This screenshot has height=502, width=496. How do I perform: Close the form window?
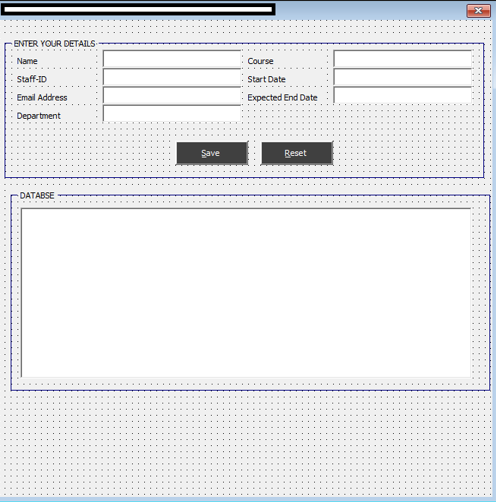478,11
